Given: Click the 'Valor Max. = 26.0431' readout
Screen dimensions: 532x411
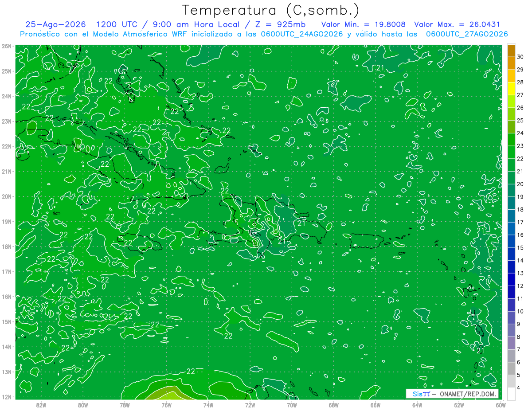Looking at the screenshot, I should [457, 24].
